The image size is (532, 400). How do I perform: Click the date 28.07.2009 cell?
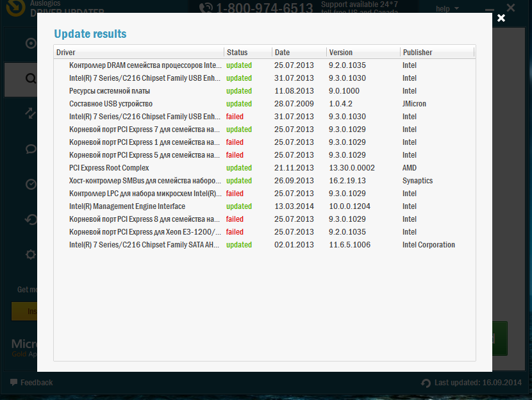pyautogui.click(x=294, y=104)
